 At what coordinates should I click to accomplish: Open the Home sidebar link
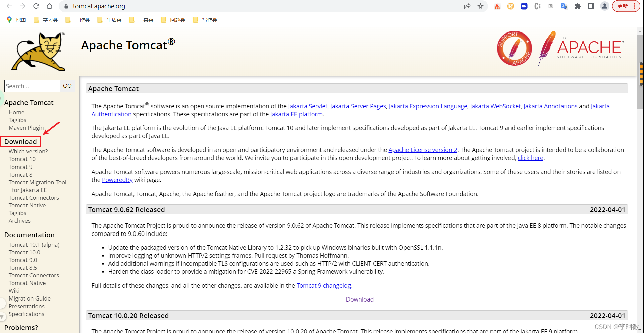click(16, 112)
